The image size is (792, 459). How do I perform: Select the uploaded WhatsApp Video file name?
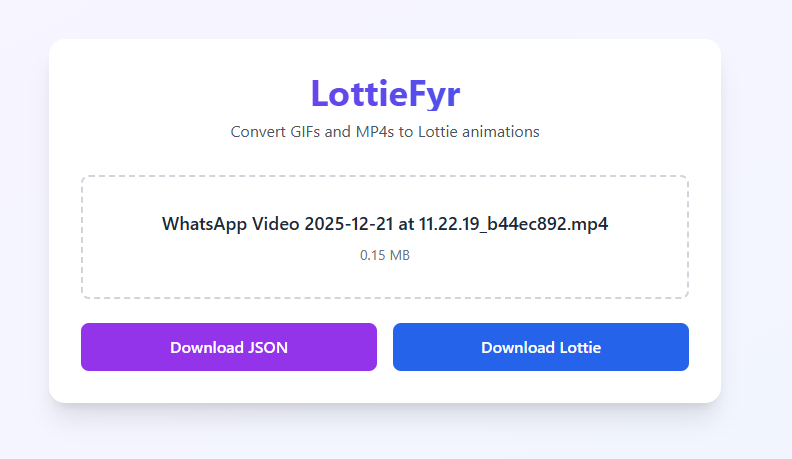(385, 224)
